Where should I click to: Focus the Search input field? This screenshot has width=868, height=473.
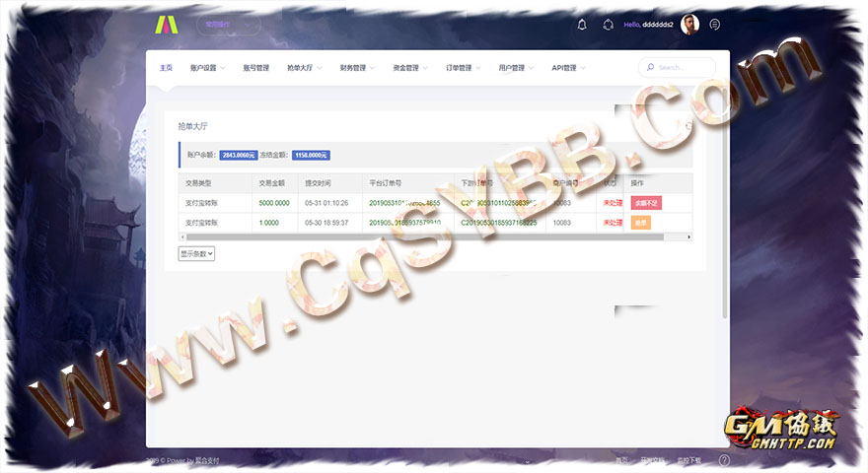tap(677, 67)
